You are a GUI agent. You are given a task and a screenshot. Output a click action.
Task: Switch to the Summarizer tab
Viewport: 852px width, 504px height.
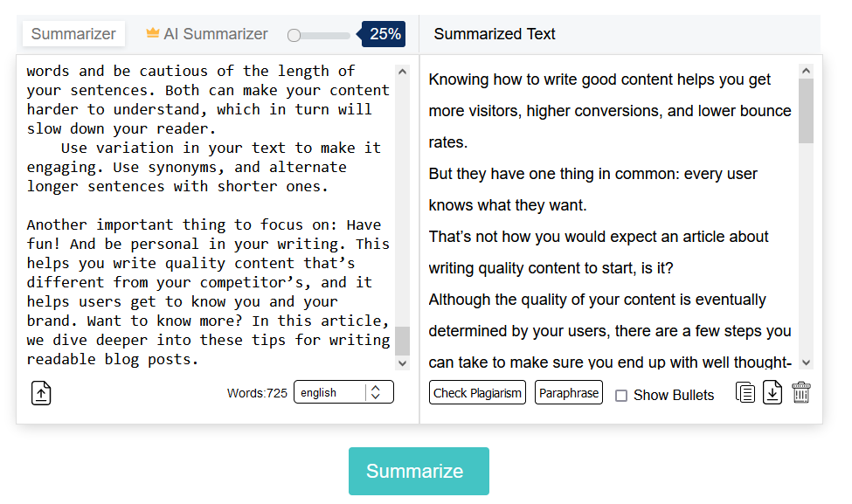[x=73, y=34]
